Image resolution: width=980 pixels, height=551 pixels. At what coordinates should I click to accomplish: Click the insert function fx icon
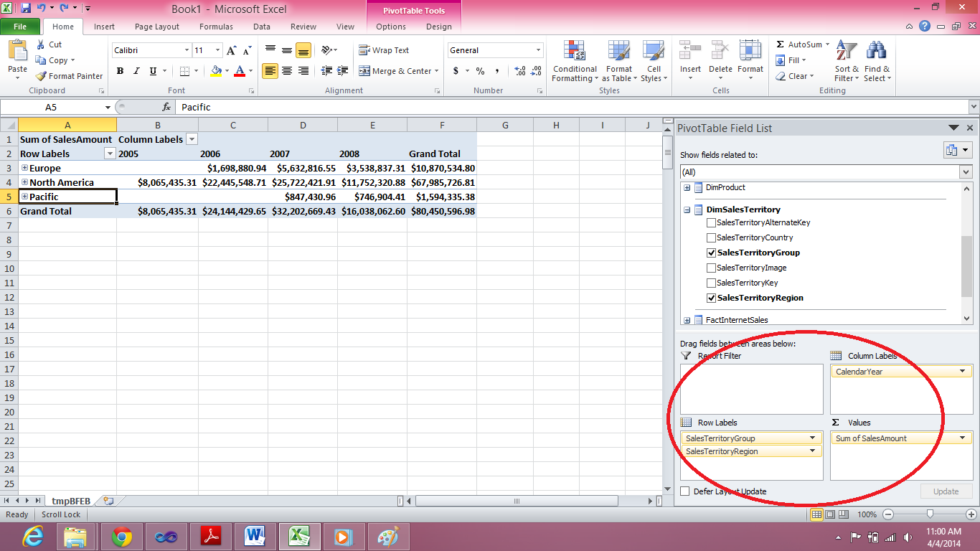[166, 107]
